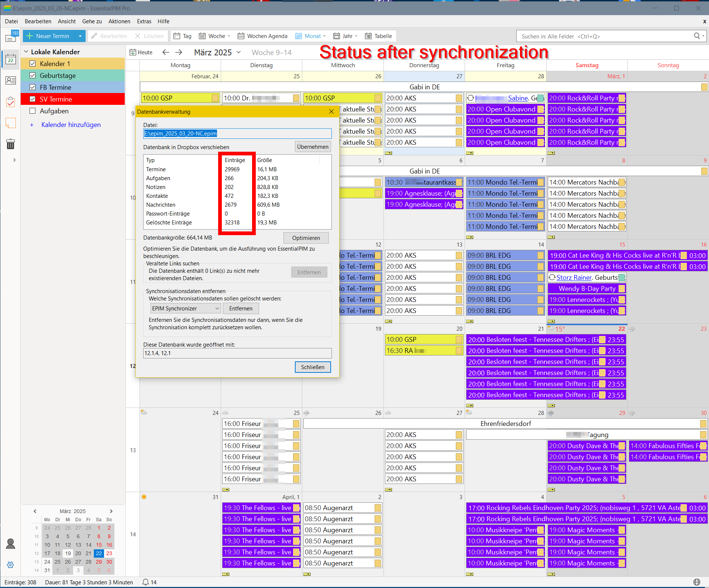Viewport: 709px width, 588px height.
Task: Switch to Jahr view
Action: point(343,36)
